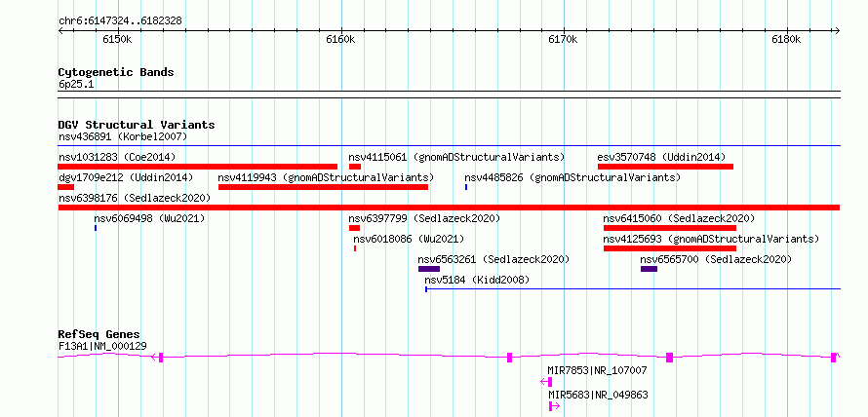
Task: Click the Cytogenetic Bands track title
Action: pyautogui.click(x=116, y=72)
